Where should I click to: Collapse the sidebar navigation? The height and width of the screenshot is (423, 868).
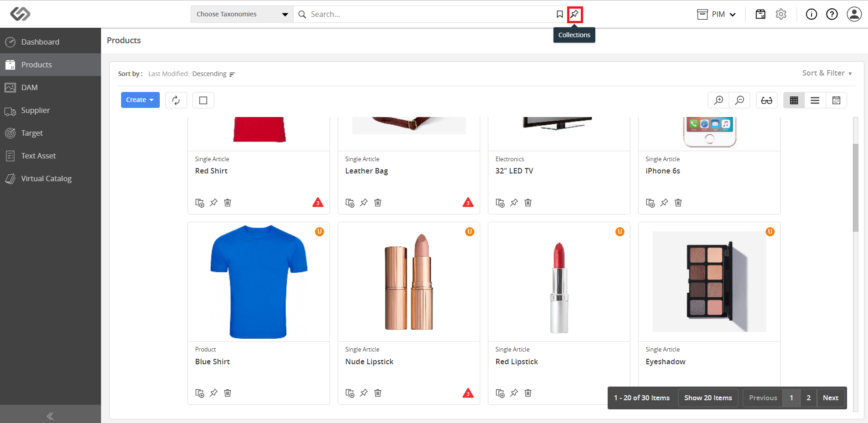click(51, 416)
